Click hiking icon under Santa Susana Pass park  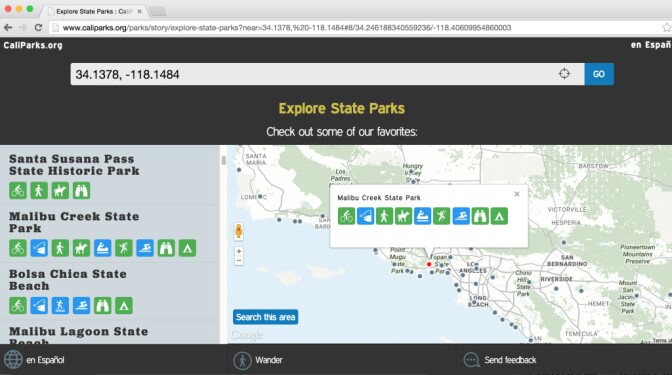pos(39,191)
